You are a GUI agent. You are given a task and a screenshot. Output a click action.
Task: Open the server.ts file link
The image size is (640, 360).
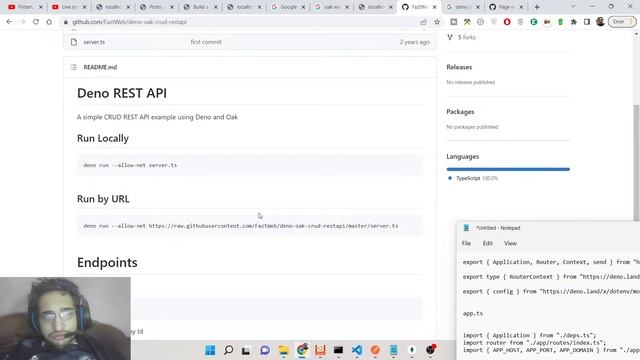coord(94,42)
